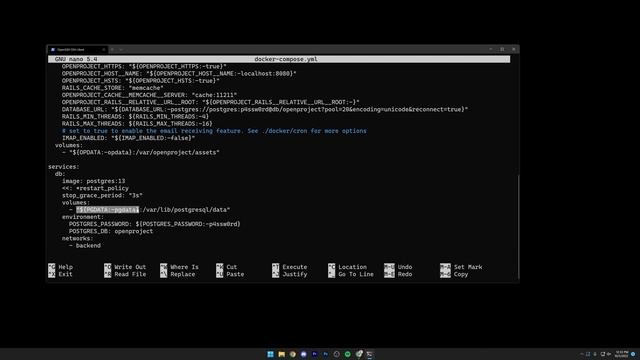Viewport: 640px width, 360px height.
Task: Click the networks: line
Action: point(78,238)
